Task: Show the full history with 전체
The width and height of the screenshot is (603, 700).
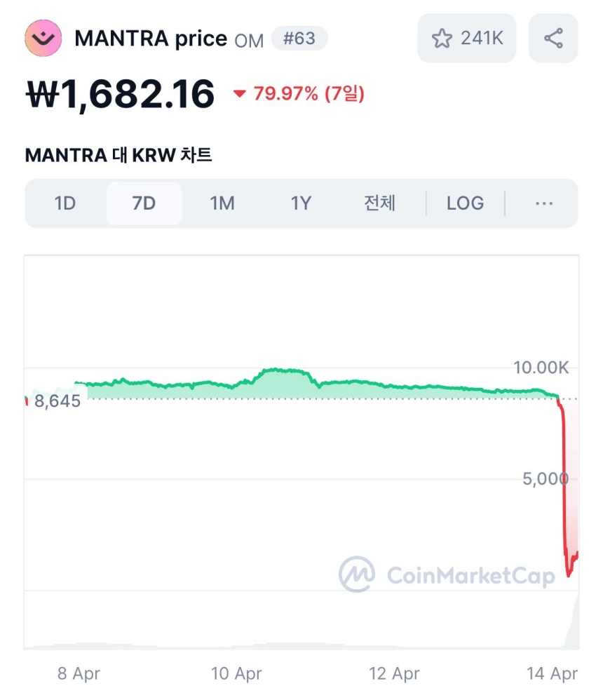Action: [379, 203]
